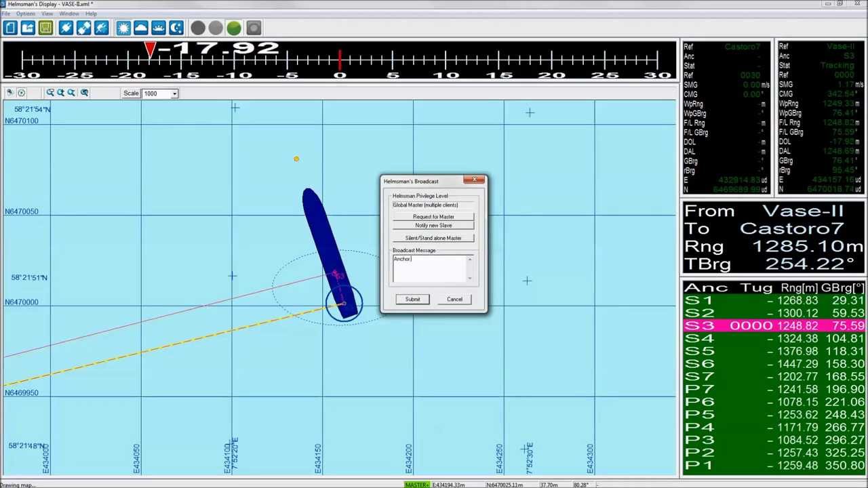The width and height of the screenshot is (868, 488).
Task: Select the S1 anchor row
Action: point(774,300)
